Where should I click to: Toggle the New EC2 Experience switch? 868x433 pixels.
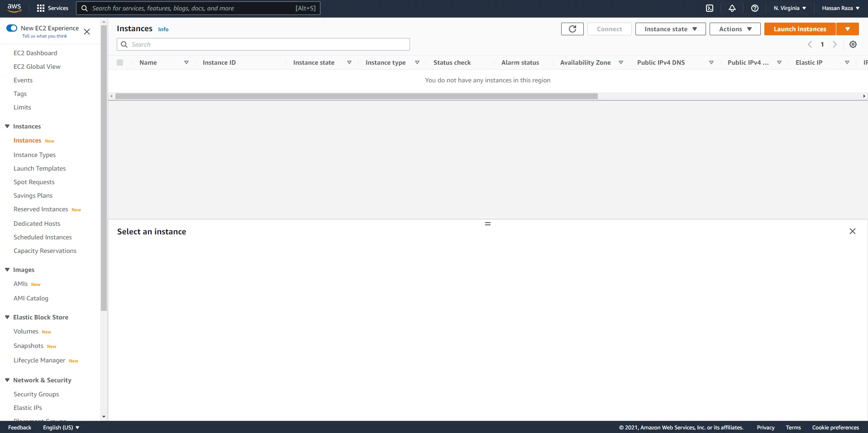12,28
